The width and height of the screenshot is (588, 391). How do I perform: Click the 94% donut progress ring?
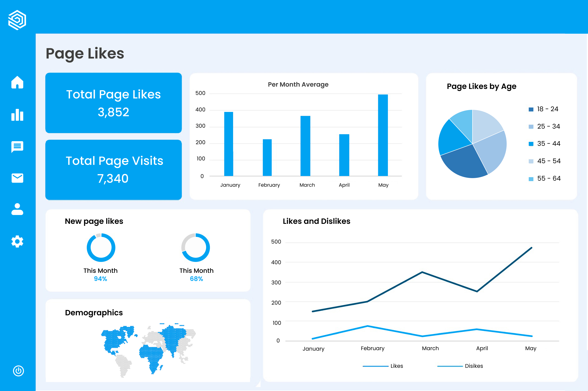[101, 247]
